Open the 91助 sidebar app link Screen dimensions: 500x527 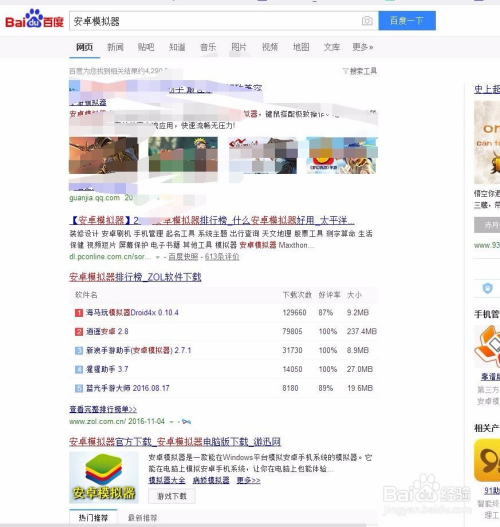[x=492, y=491]
